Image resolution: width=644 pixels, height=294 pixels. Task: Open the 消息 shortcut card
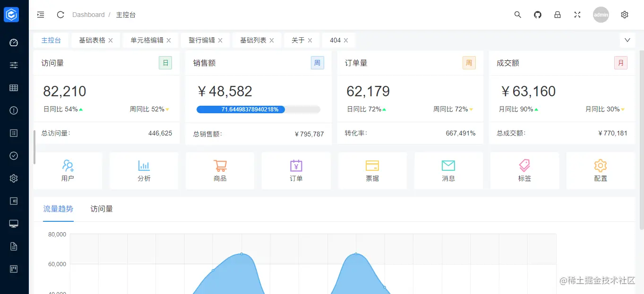click(448, 170)
